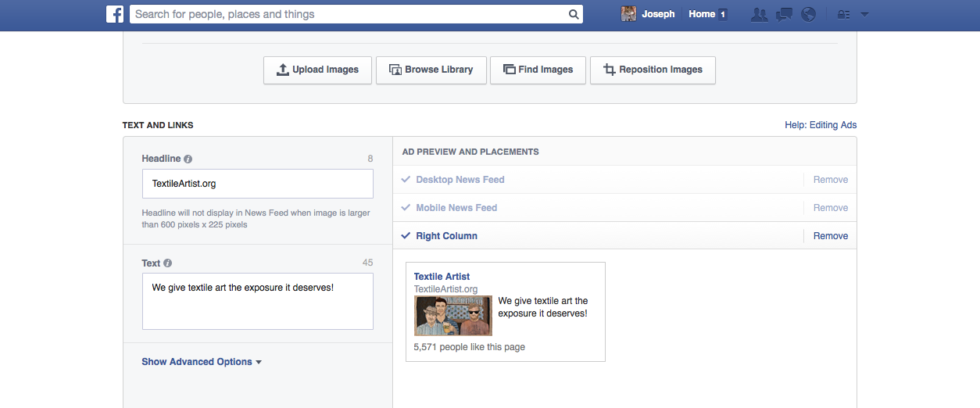Image resolution: width=980 pixels, height=408 pixels.
Task: Open the messages icon
Action: point(784,14)
